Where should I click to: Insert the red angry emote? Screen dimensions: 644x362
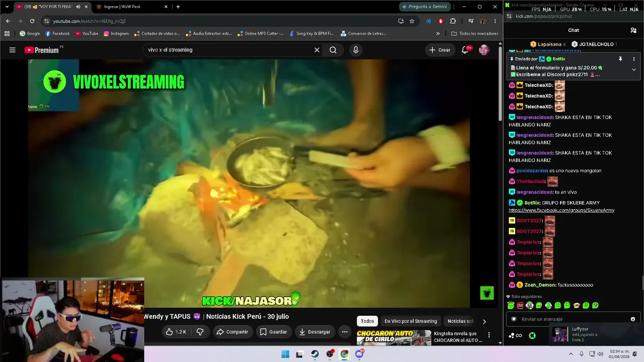(520, 305)
